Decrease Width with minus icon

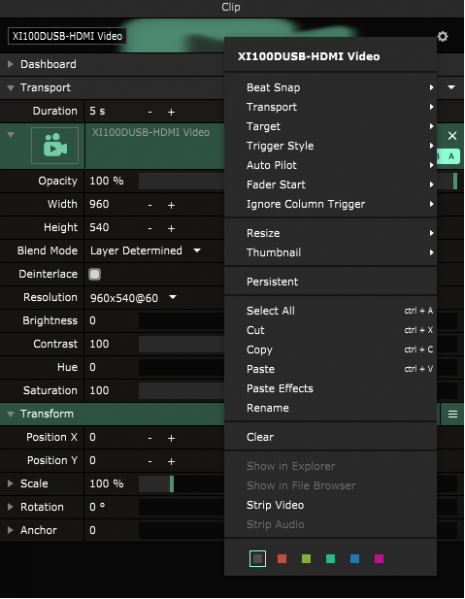(150, 205)
